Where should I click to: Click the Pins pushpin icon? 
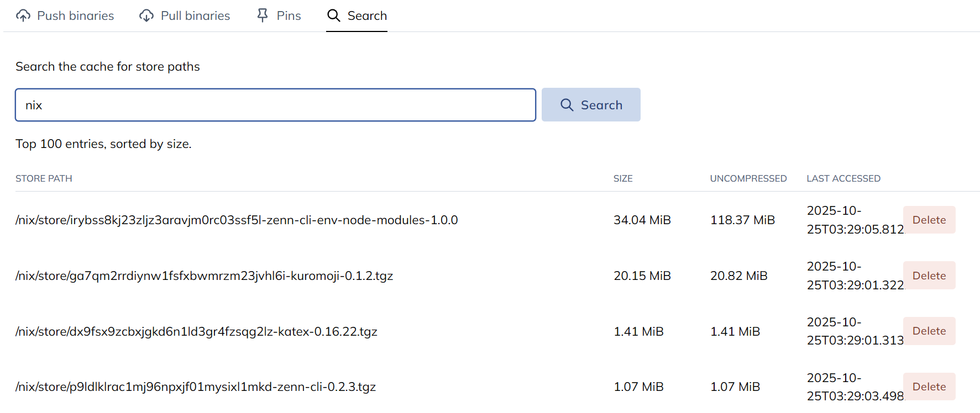[263, 15]
